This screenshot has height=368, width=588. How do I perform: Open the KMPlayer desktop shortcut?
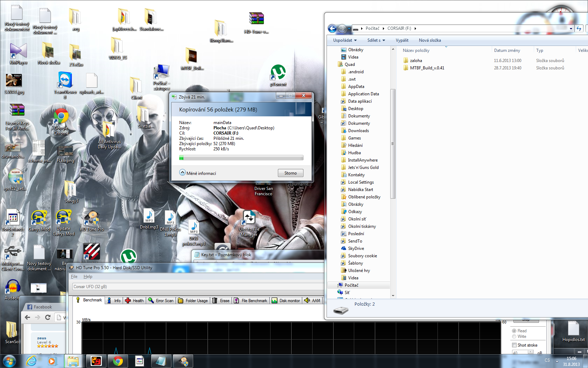[x=19, y=54]
